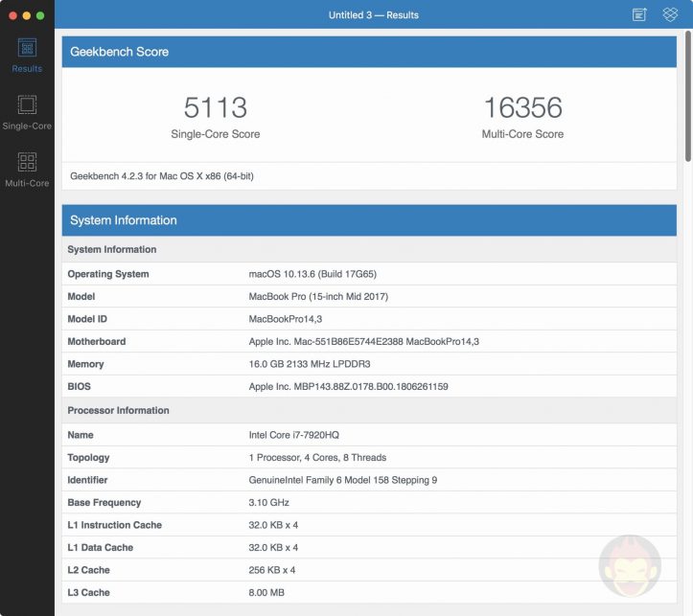693x616 pixels.
Task: Click the Model ID row label
Action: [x=87, y=319]
